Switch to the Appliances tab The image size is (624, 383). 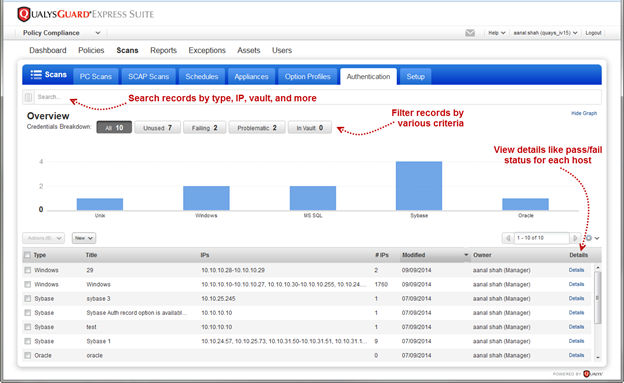tap(251, 76)
